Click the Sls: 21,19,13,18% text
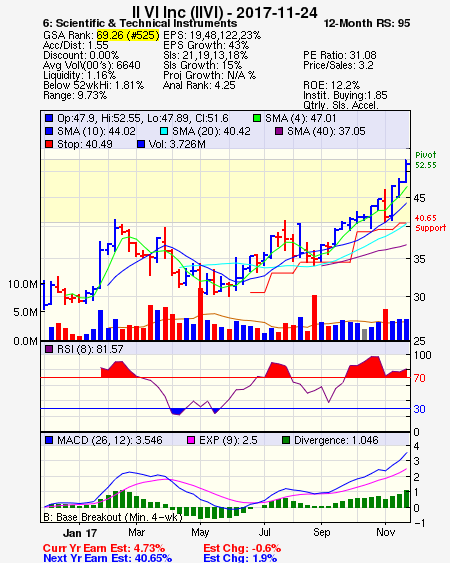Screen dimensions: 450x563 [205, 55]
